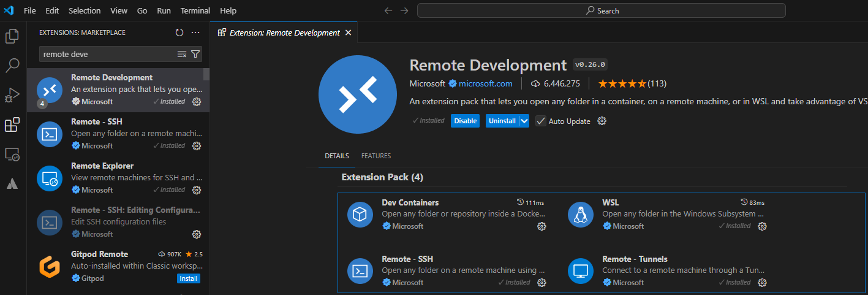Screen dimensions: 868x295
Task: Select Gitpod Remote in extension list
Action: 118,267
